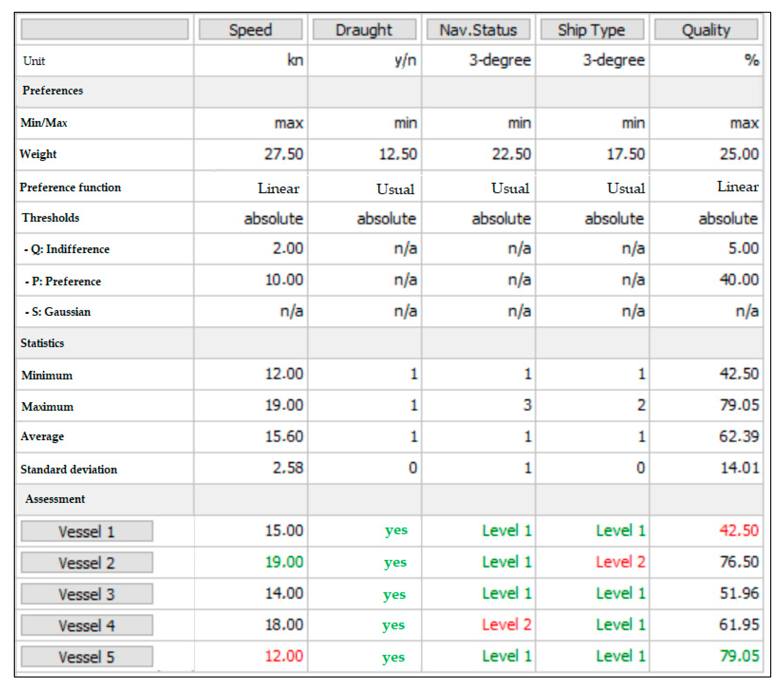Click the Speed column header button
Screen dimensions: 784x690
(x=250, y=30)
